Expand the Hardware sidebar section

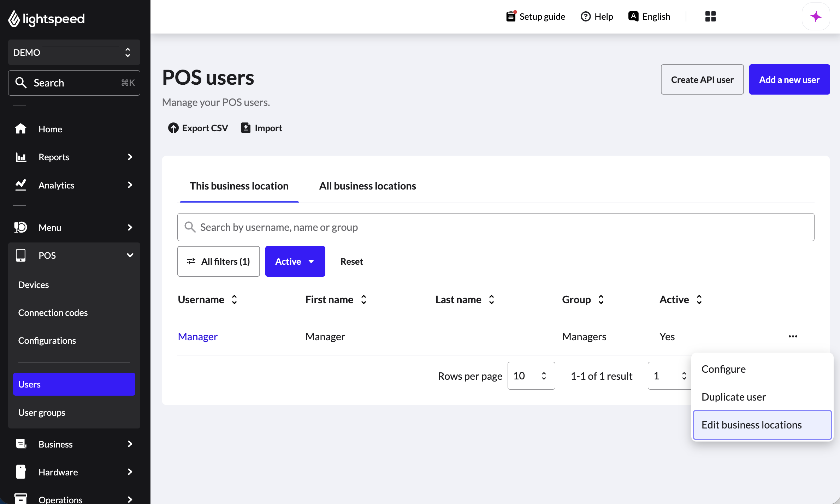click(x=74, y=472)
